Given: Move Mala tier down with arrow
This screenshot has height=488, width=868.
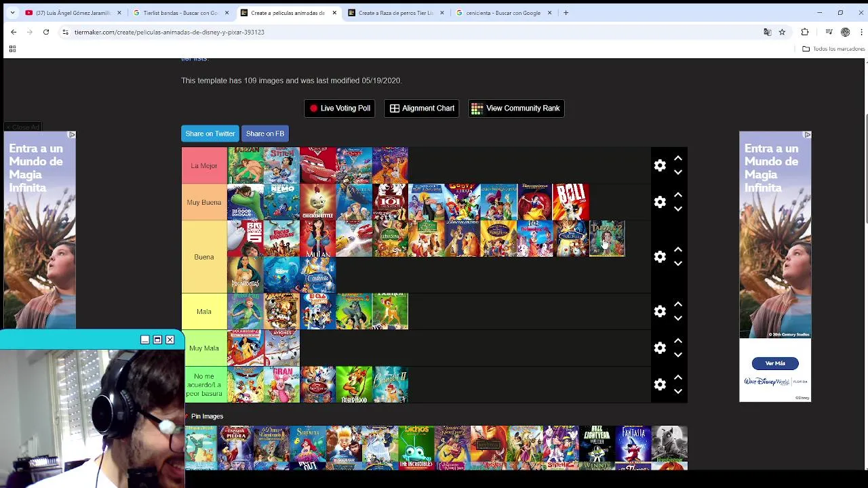Looking at the screenshot, I should 677,318.
